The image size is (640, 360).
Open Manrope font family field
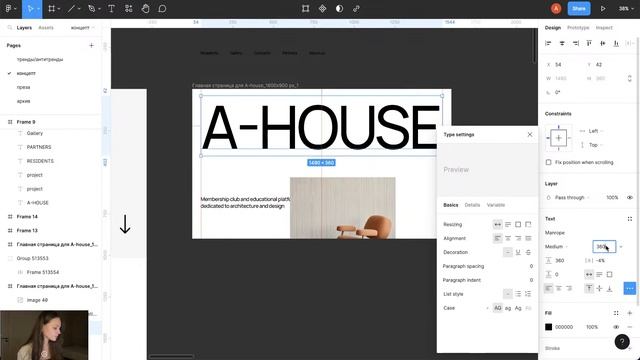555,233
